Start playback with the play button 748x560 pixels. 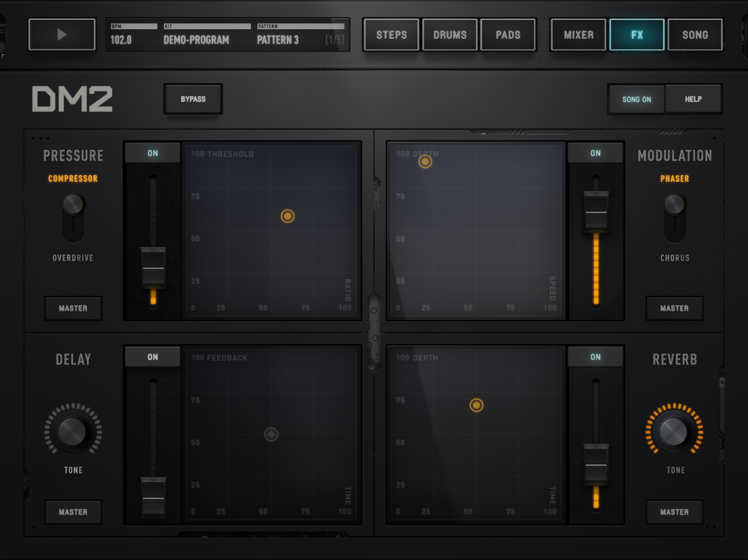tap(62, 35)
